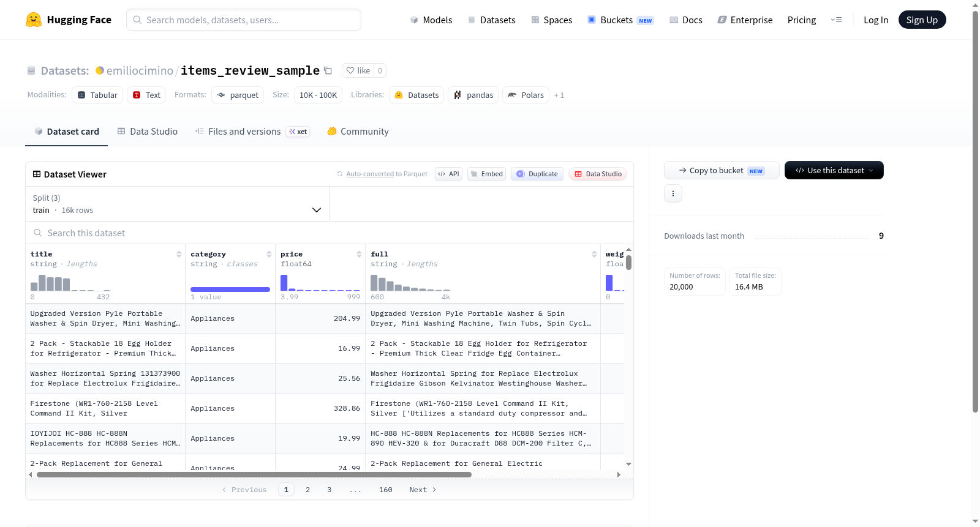The height and width of the screenshot is (527, 980).
Task: Select the parquet format tag
Action: click(x=238, y=95)
